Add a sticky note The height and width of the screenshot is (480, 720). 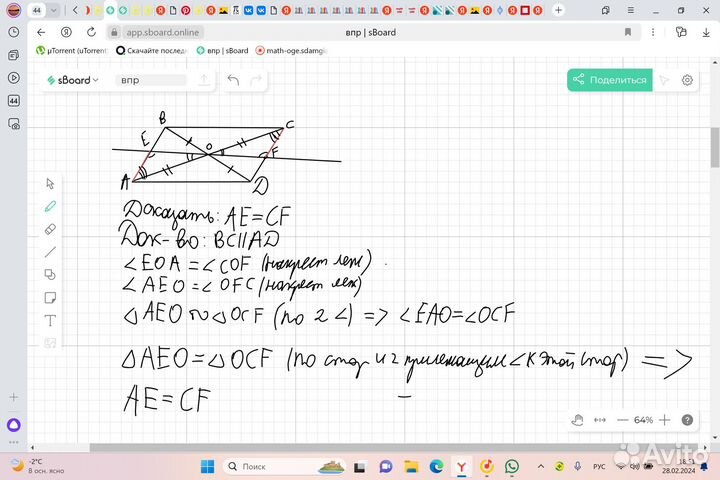[x=50, y=298]
